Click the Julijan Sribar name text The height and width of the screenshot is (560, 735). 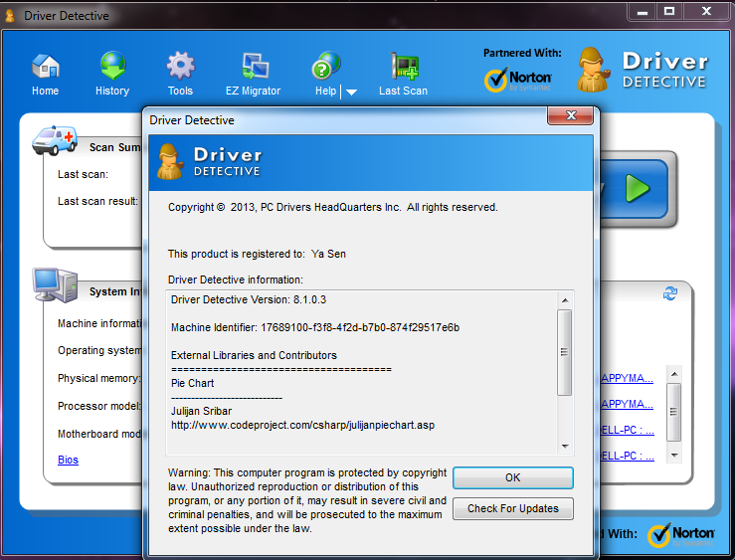point(201,412)
